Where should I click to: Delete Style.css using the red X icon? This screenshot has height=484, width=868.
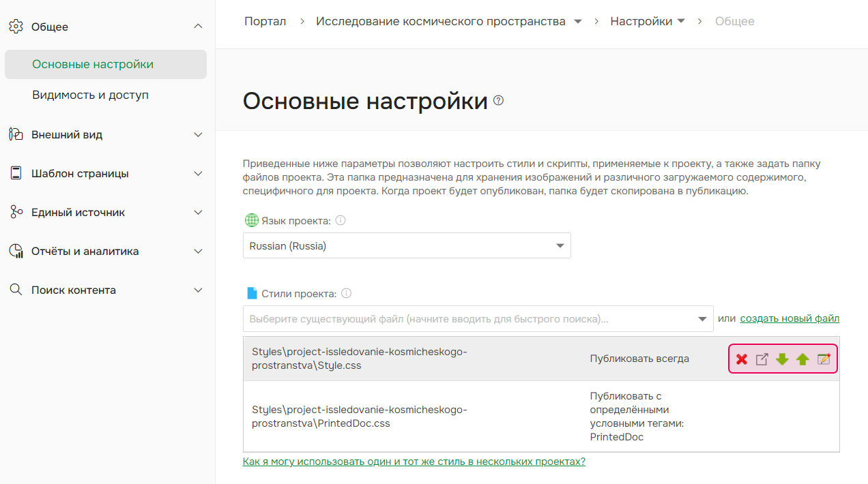742,359
